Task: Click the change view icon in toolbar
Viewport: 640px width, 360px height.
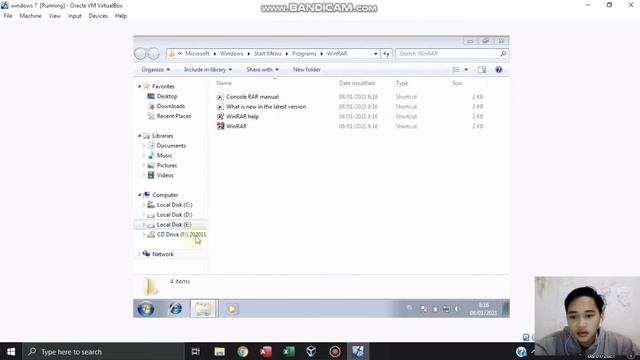Action: (x=456, y=70)
